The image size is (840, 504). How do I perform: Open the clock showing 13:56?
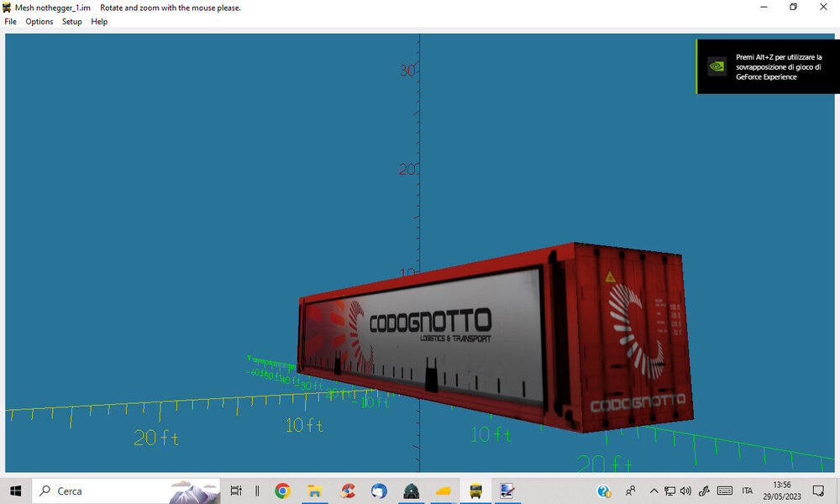point(781,491)
